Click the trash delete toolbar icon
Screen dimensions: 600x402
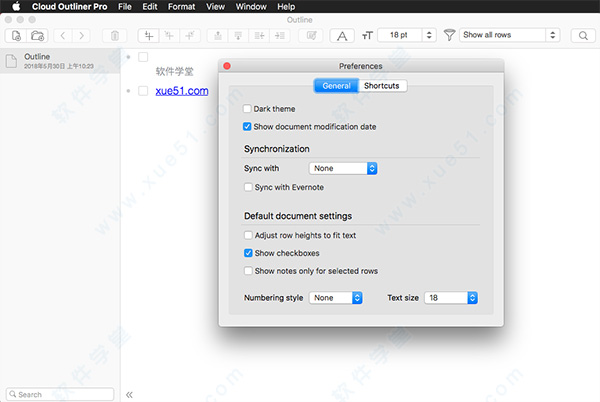[114, 36]
